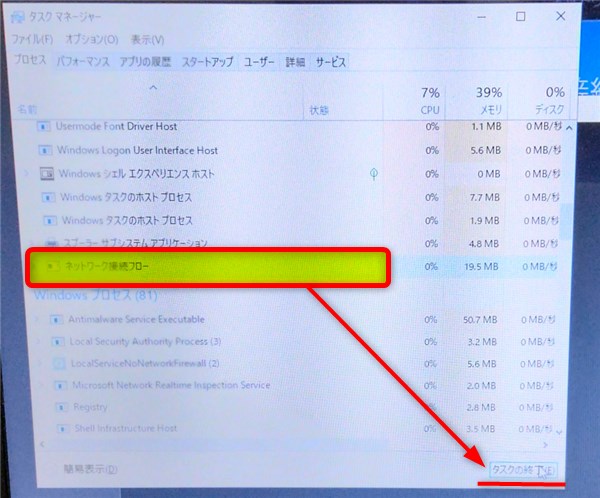Click the LocalServiceNoNetworkFirewall gear icon

[x=59, y=363]
